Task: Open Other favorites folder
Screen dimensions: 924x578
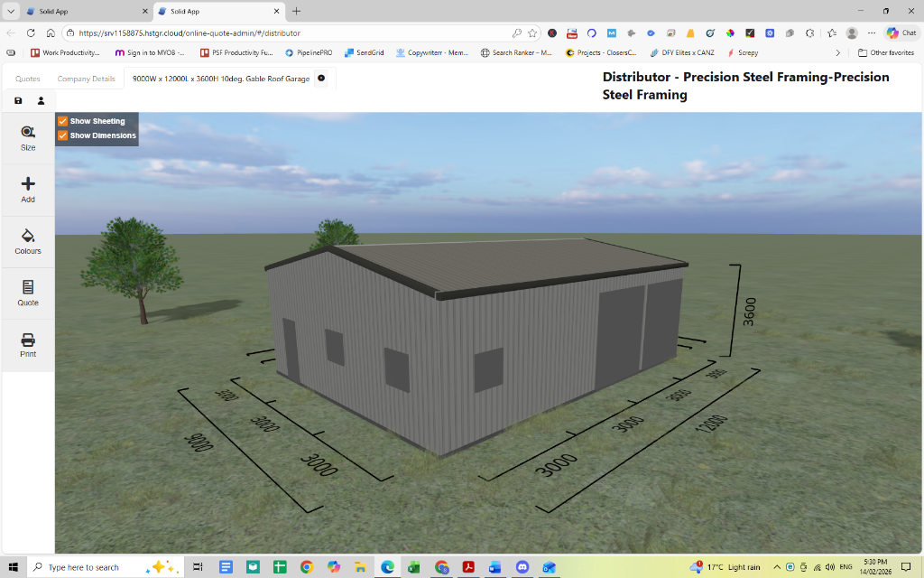Action: 886,52
